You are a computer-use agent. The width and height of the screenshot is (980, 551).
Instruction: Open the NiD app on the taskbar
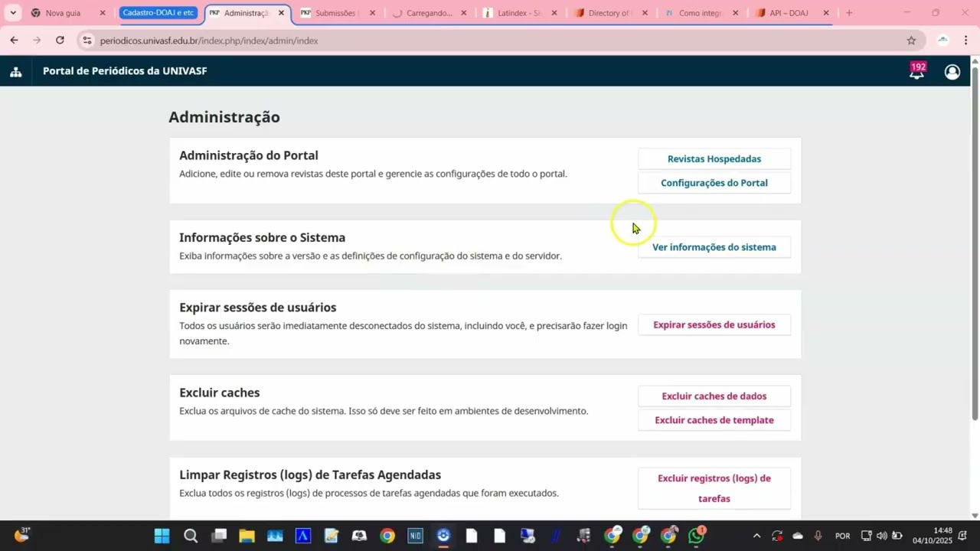pyautogui.click(x=415, y=536)
